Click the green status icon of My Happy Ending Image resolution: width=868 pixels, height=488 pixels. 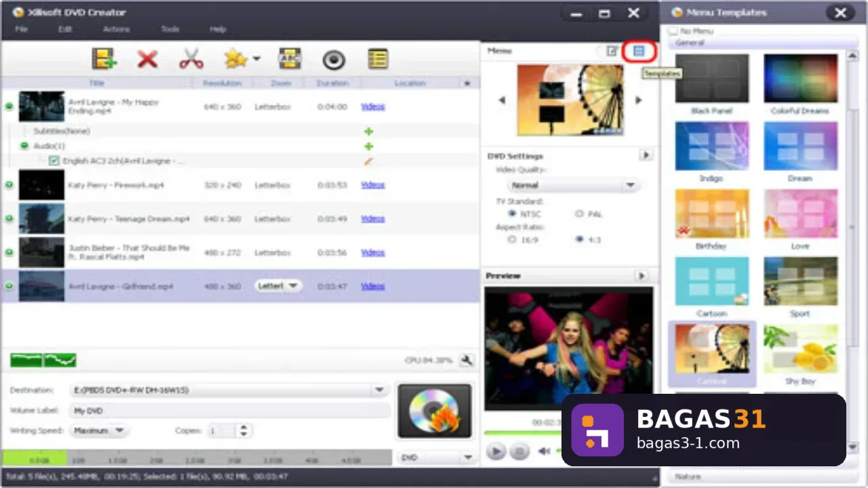(9, 106)
